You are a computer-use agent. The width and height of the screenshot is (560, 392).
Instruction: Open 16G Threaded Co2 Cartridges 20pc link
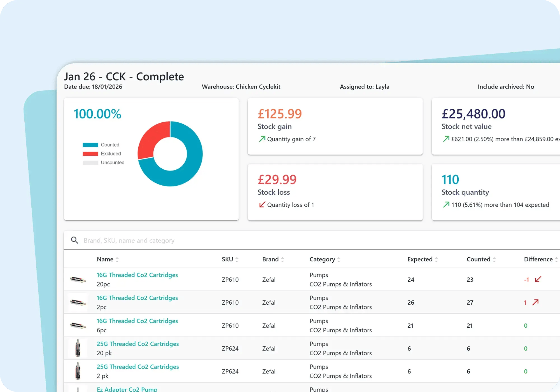(x=137, y=275)
